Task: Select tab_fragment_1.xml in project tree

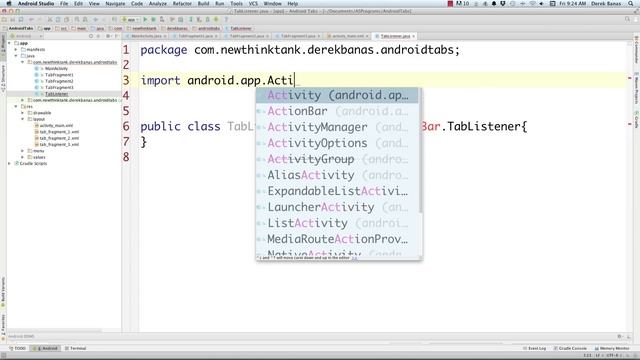Action: [59, 131]
